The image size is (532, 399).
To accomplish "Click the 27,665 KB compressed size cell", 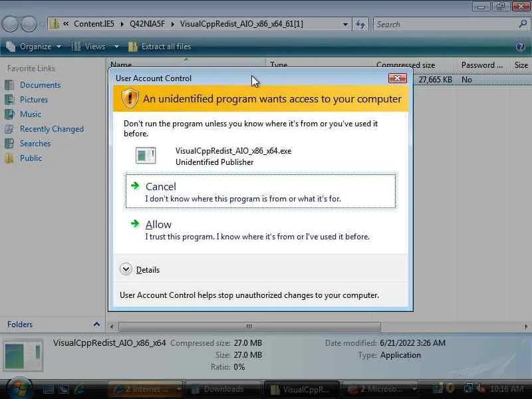I will click(435, 79).
